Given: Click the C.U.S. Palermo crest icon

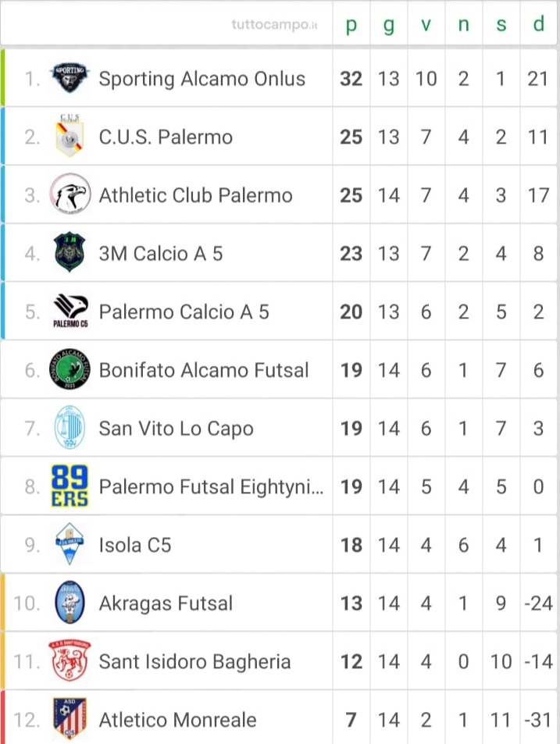Looking at the screenshot, I should [x=70, y=136].
